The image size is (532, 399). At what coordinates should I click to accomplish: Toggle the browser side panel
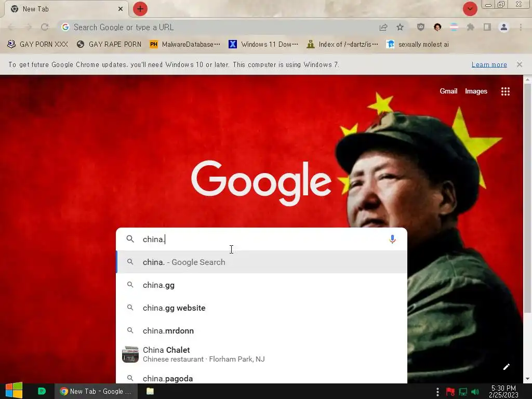coord(487,27)
